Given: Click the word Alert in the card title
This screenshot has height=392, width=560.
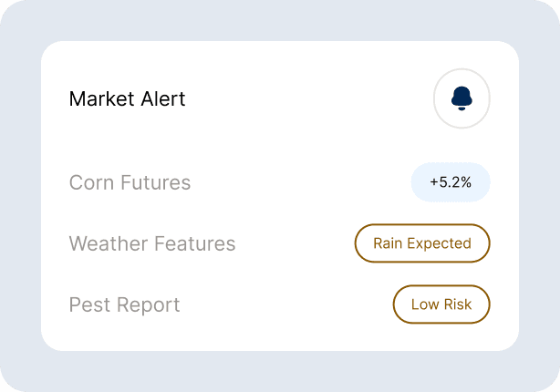Looking at the screenshot, I should tap(161, 98).
